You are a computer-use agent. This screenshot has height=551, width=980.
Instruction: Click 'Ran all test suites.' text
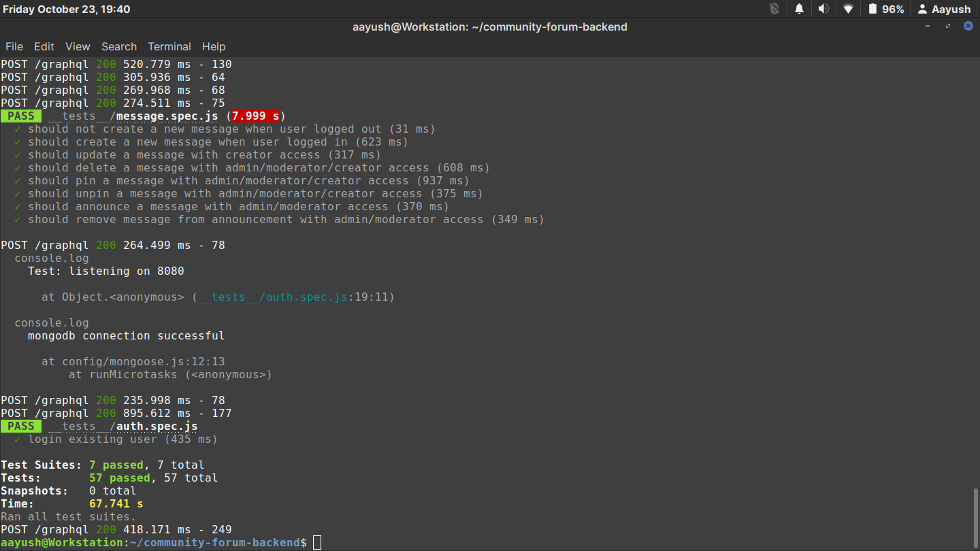click(x=68, y=517)
